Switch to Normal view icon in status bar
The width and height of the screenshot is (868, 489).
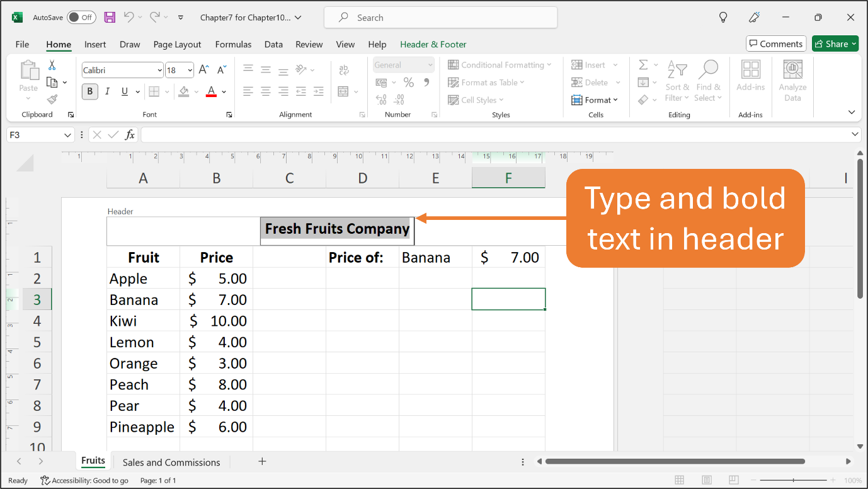[679, 480]
